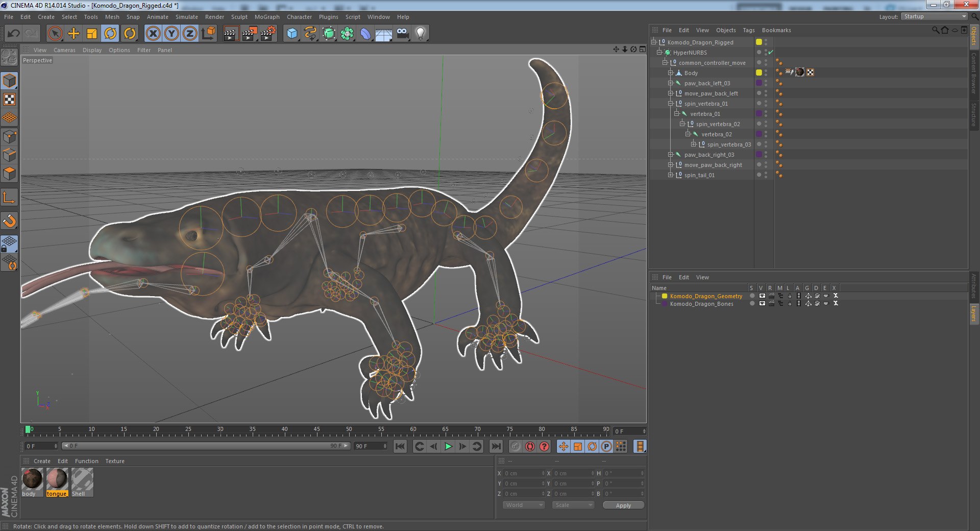Open the Sculpt menu
The width and height of the screenshot is (980, 531).
click(x=239, y=17)
